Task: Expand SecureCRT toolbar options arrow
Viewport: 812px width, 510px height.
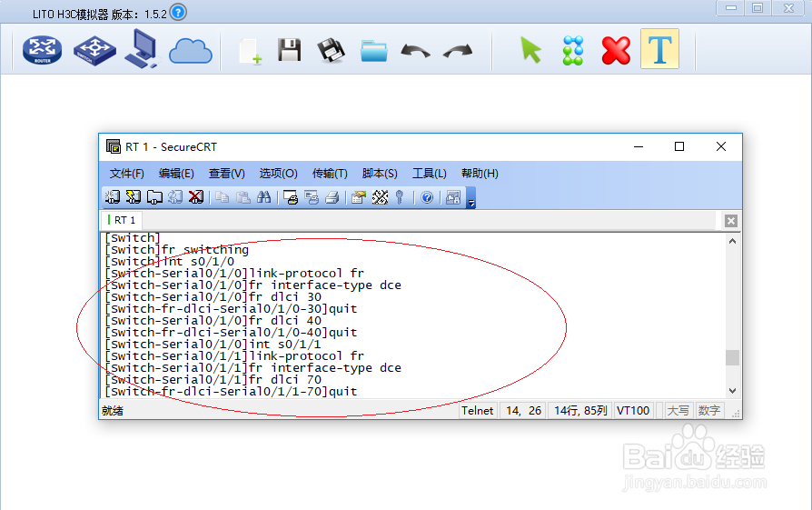Action: (x=470, y=198)
